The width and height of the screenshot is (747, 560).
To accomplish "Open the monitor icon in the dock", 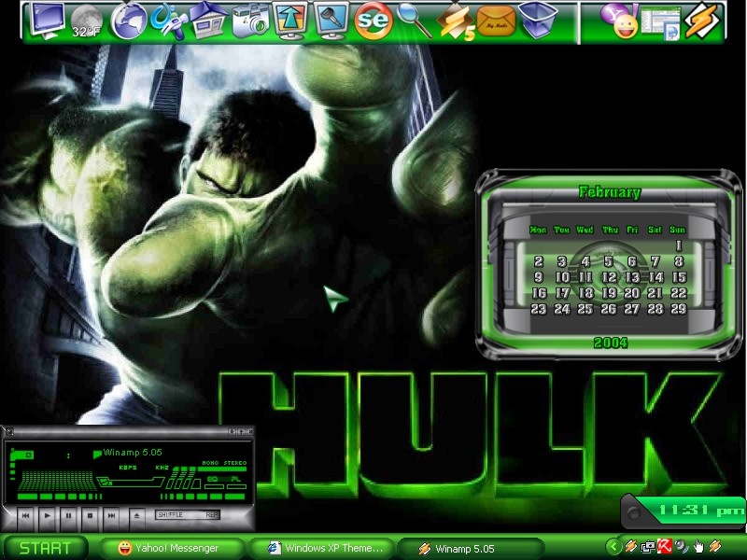I will click(x=47, y=21).
